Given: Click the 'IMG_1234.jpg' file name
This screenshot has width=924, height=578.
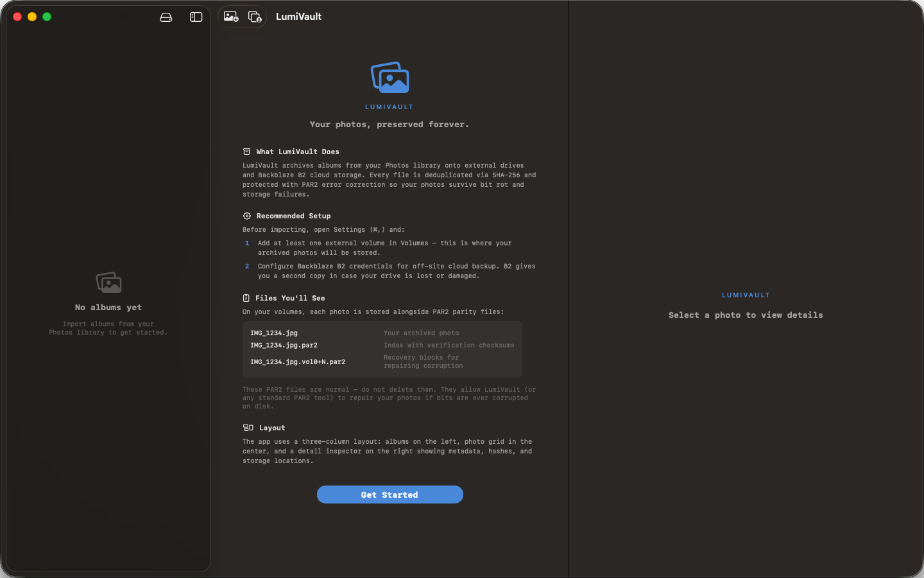Looking at the screenshot, I should [274, 333].
